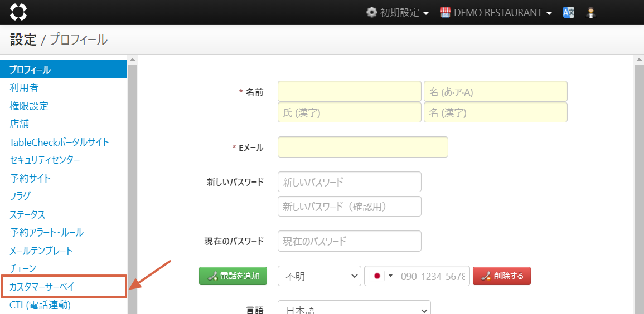The image size is (644, 314).
Task: Open 利用者 settings page
Action: point(24,87)
